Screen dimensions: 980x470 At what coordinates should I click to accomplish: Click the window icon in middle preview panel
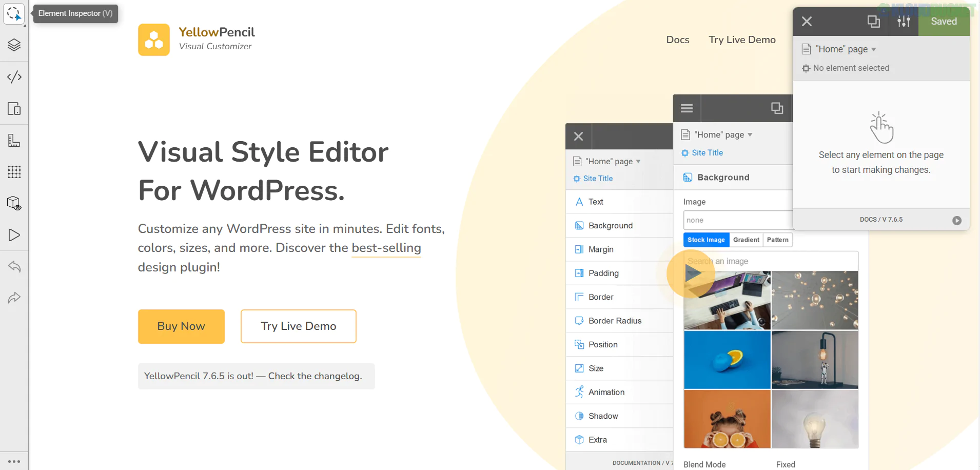pyautogui.click(x=777, y=108)
